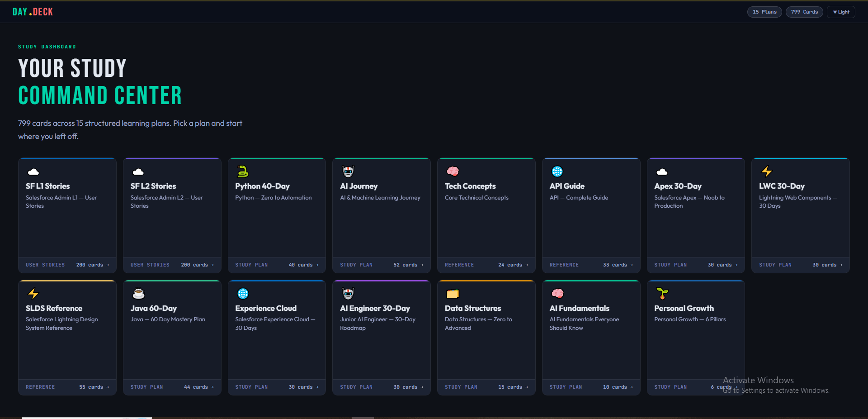This screenshot has width=868, height=419.
Task: Open SLDS Reference via 55 cards link
Action: [x=94, y=387]
